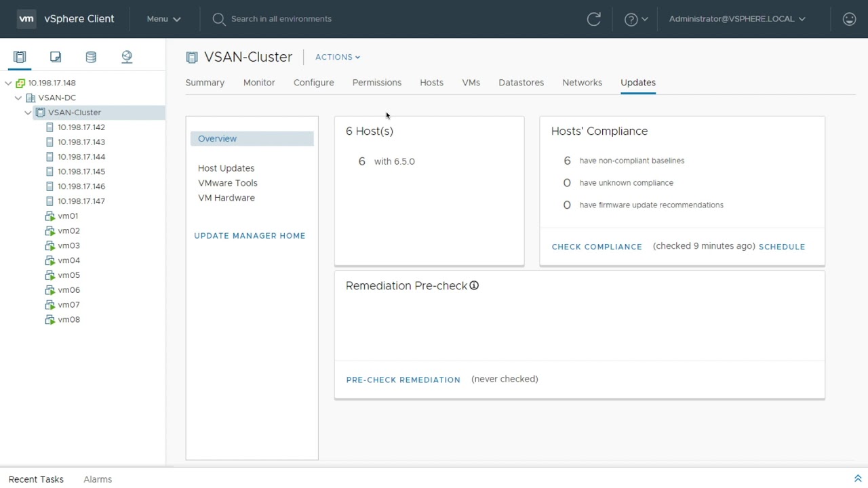Switch to Storage inventory view icon
This screenshot has width=868, height=488.
91,57
